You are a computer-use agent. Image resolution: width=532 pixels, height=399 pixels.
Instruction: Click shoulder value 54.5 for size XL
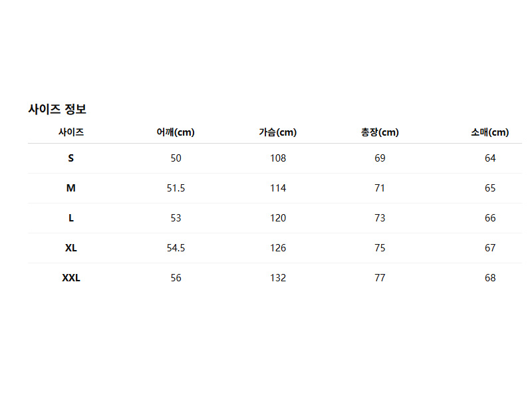[176, 248]
